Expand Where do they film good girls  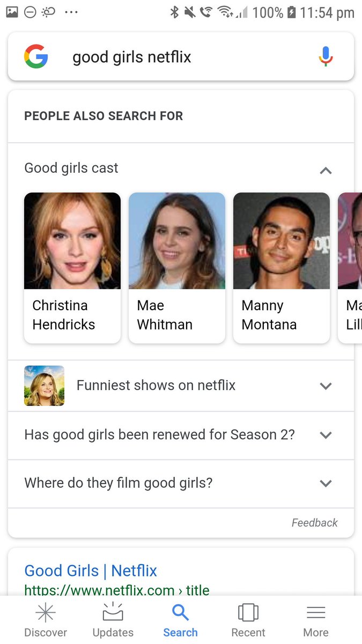coord(181,484)
